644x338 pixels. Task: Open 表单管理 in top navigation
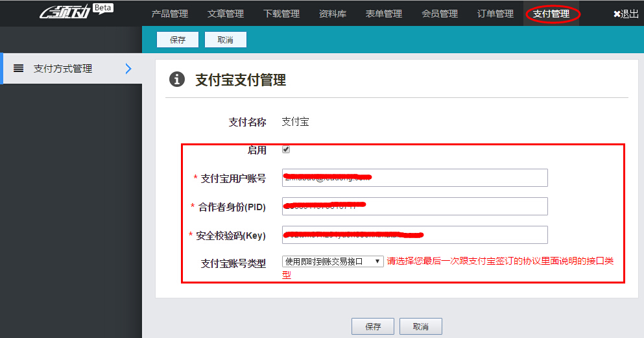click(x=384, y=14)
